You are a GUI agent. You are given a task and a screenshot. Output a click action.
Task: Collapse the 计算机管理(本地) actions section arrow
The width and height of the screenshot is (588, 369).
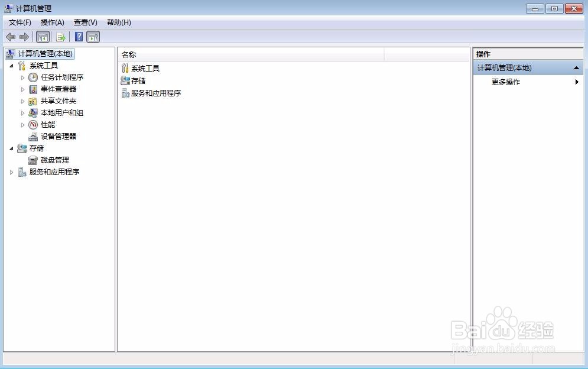coord(576,68)
